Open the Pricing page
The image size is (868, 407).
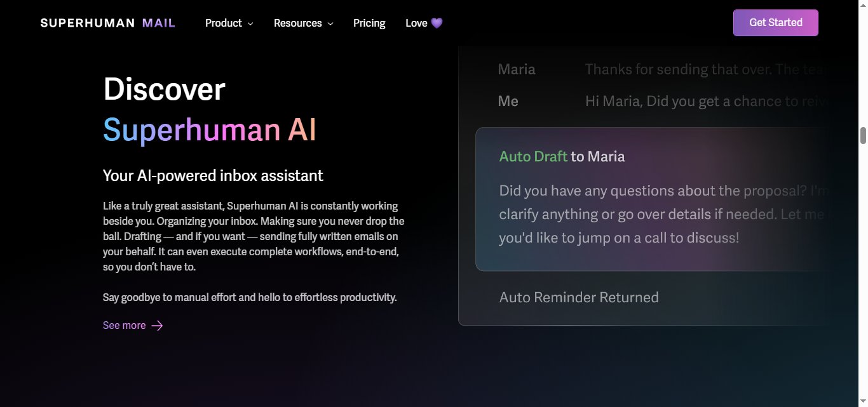369,23
